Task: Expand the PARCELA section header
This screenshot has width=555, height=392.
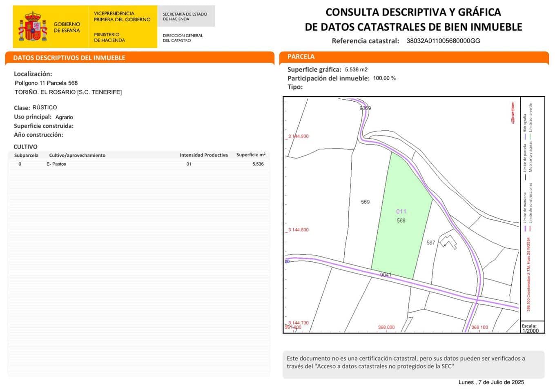Action: tap(301, 57)
